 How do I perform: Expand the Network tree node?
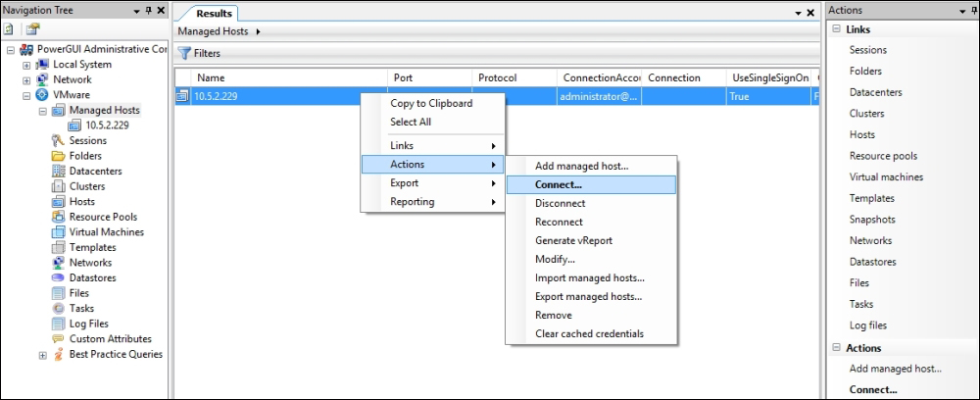26,80
